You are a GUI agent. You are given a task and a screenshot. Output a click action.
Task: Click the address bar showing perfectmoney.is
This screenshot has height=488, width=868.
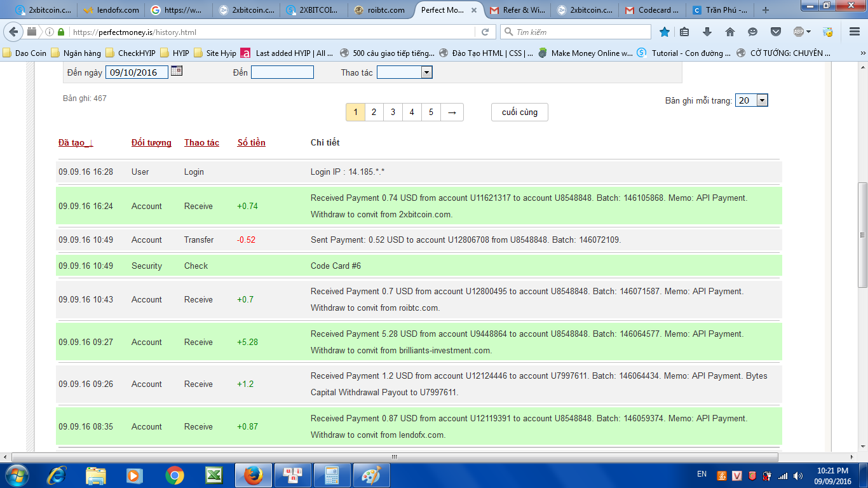(x=273, y=32)
